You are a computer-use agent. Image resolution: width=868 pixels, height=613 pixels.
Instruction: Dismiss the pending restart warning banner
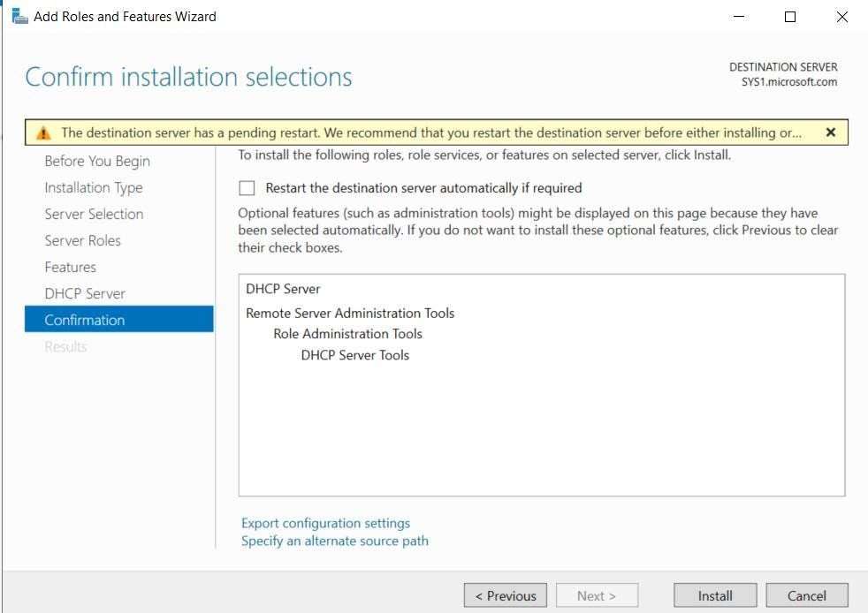830,132
